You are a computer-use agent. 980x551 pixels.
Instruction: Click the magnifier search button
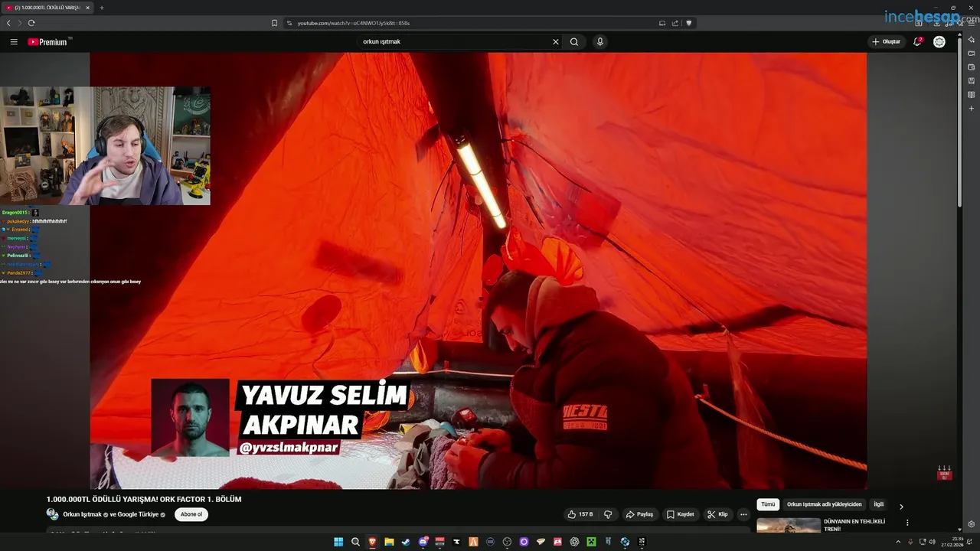point(574,41)
